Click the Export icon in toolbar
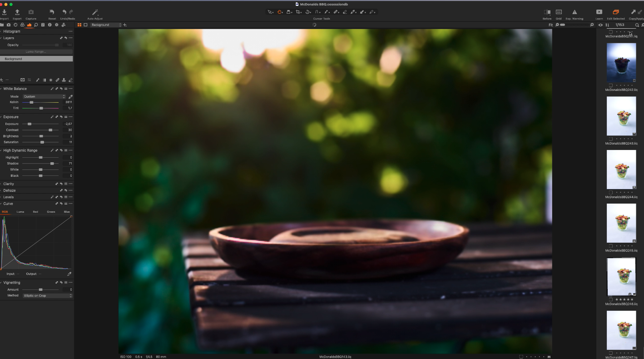Screen dimensions: 644x359 17,12
